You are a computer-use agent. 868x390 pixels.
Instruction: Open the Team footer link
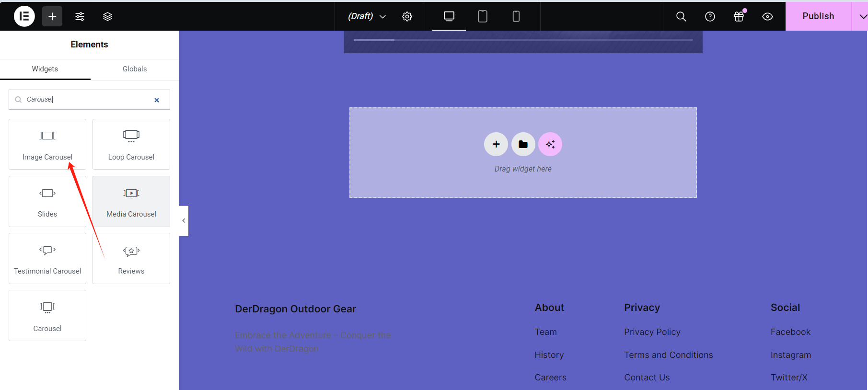tap(545, 332)
